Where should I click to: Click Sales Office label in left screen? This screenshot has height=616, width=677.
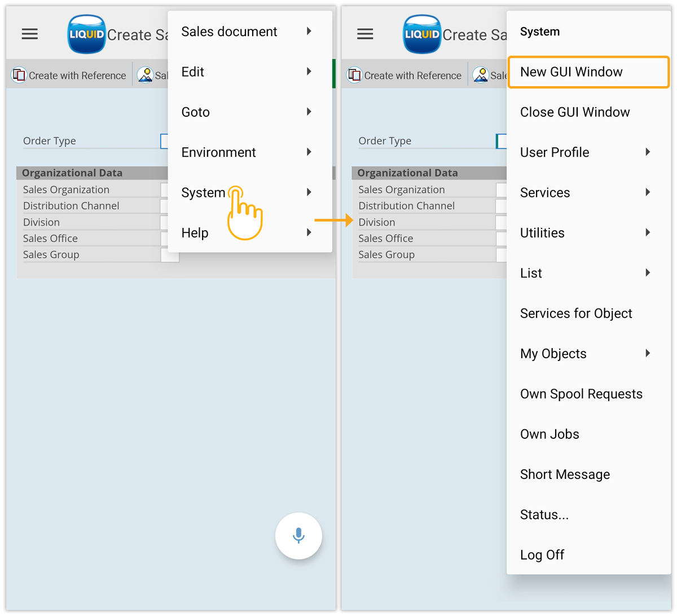(x=50, y=238)
